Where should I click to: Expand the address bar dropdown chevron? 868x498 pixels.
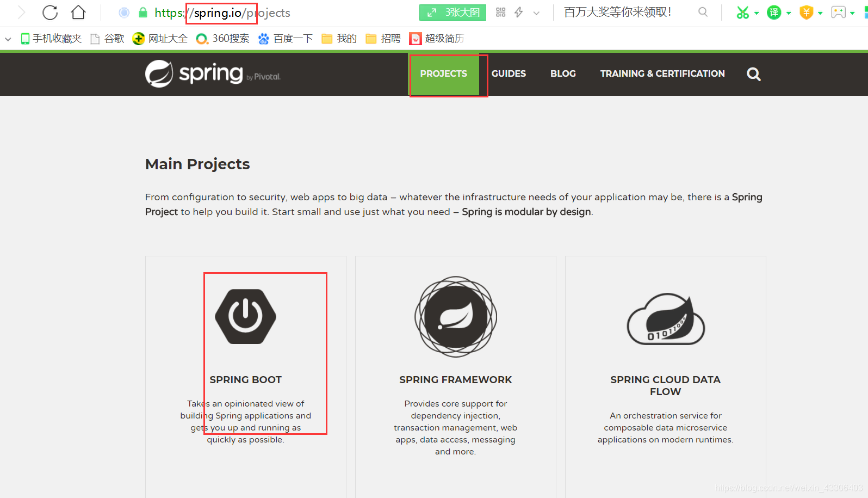537,13
